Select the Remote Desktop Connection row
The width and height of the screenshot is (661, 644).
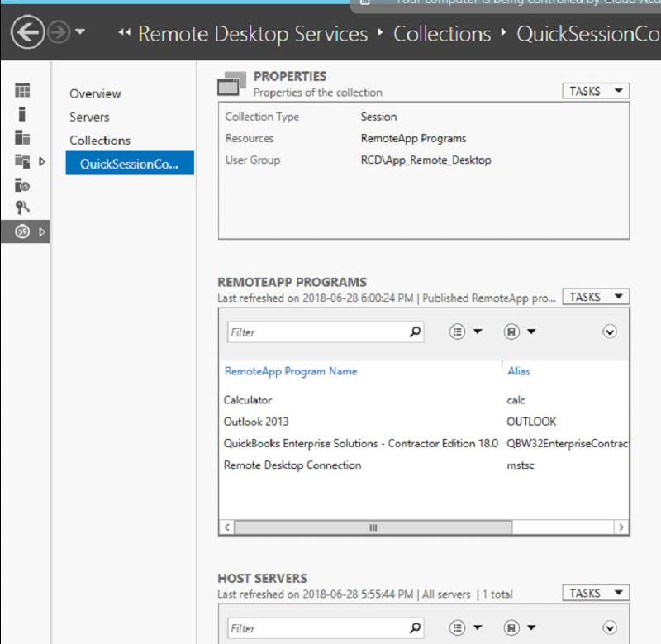point(424,465)
